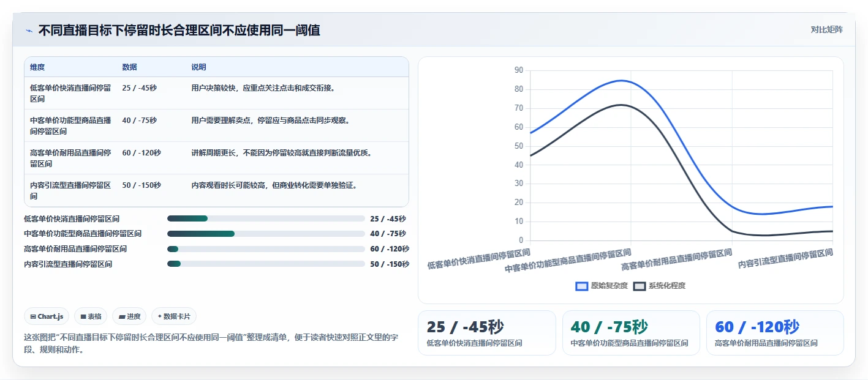This screenshot has width=868, height=380.
Task: Click the page title about 停留时长合理区间
Action: (x=179, y=30)
